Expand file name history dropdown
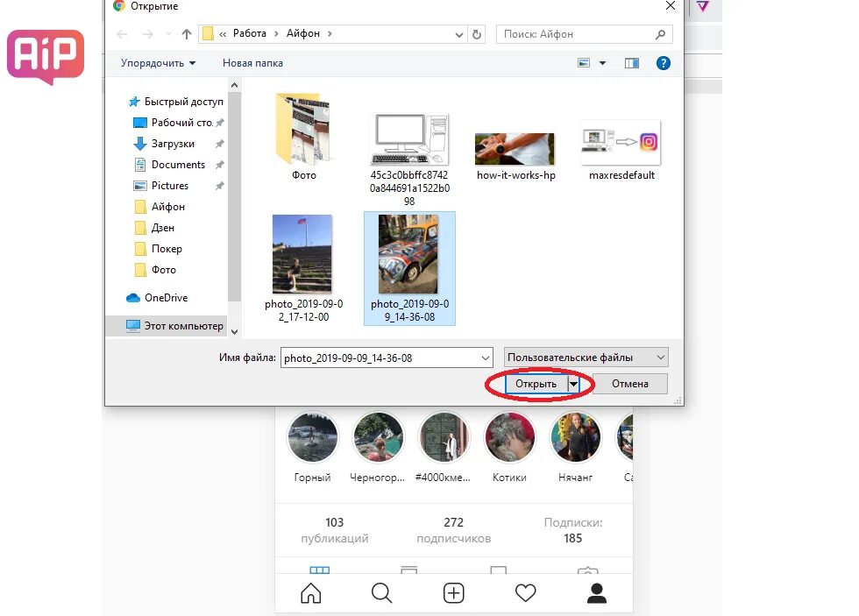The width and height of the screenshot is (859, 616). pos(486,358)
